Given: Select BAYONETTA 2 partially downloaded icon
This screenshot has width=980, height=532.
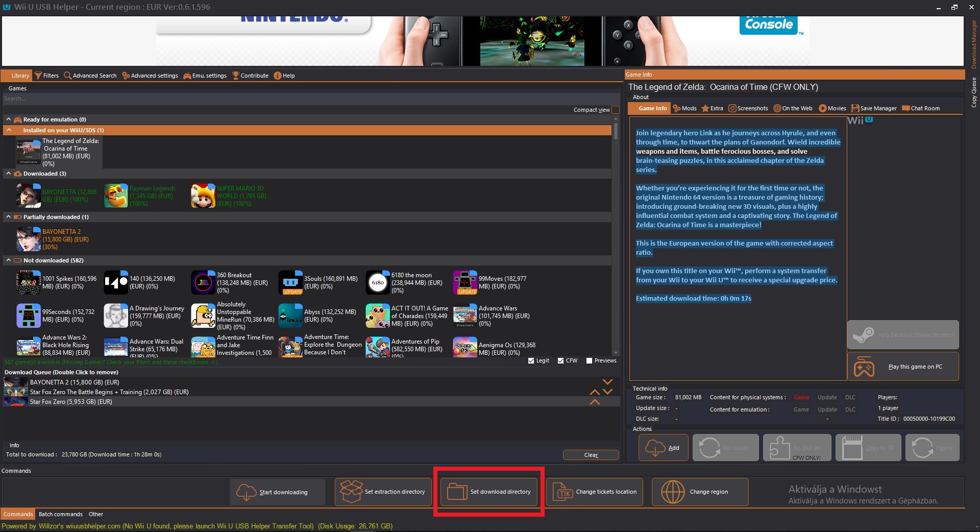Looking at the screenshot, I should point(29,239).
